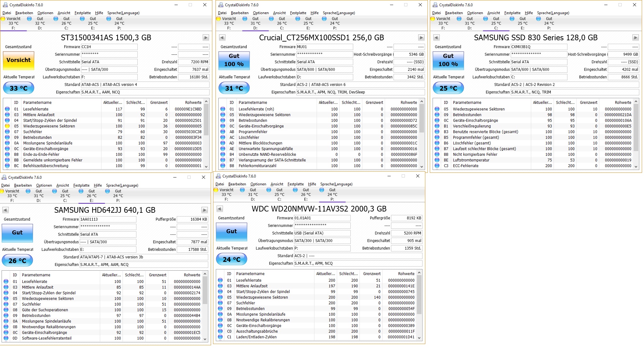Select drive D: status icon in Crucial window
This screenshot has width=644, height=355.
click(x=245, y=19)
